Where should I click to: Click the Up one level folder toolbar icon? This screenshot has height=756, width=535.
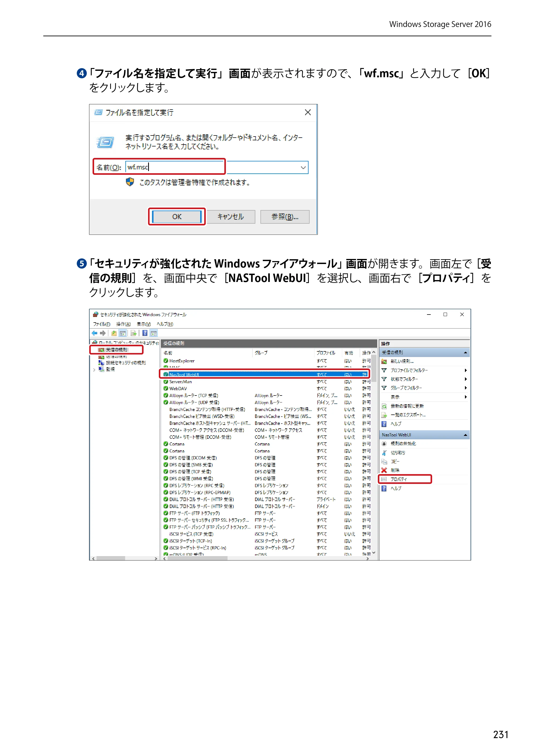114,333
